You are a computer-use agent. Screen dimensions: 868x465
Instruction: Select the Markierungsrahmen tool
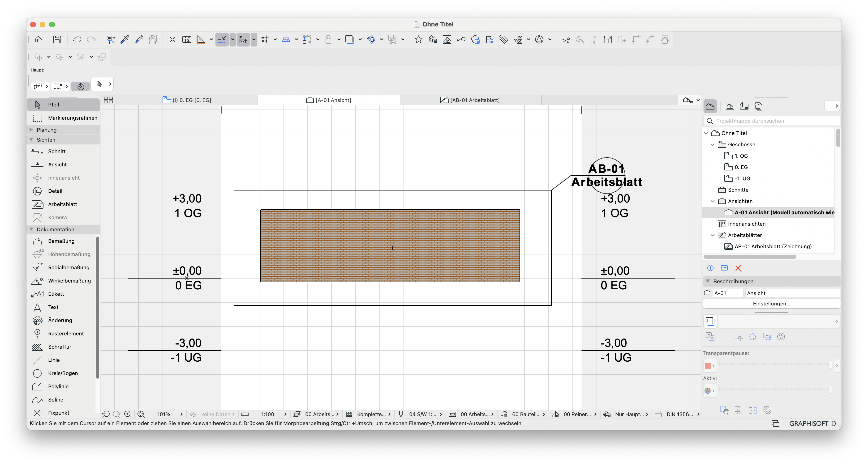tap(63, 118)
